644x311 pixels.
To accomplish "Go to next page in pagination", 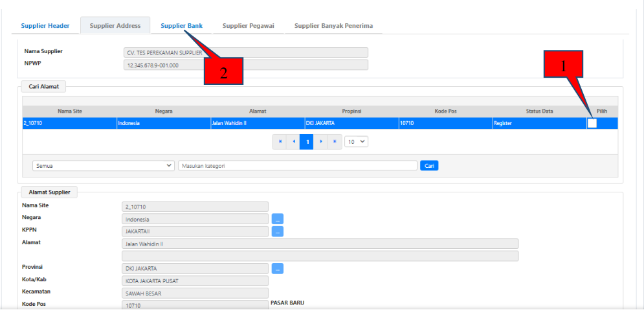I will coord(321,141).
